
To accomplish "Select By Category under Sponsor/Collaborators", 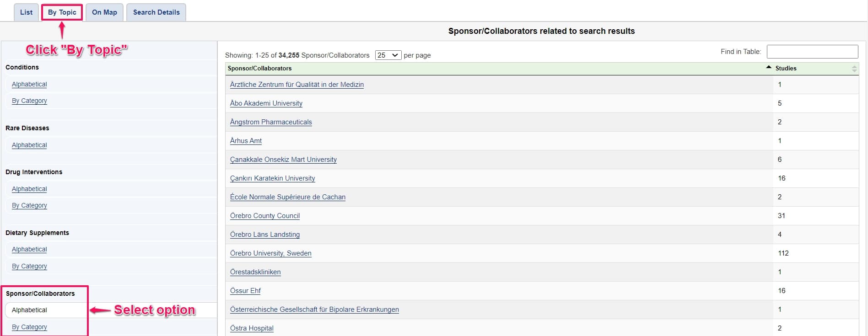I will pos(29,327).
